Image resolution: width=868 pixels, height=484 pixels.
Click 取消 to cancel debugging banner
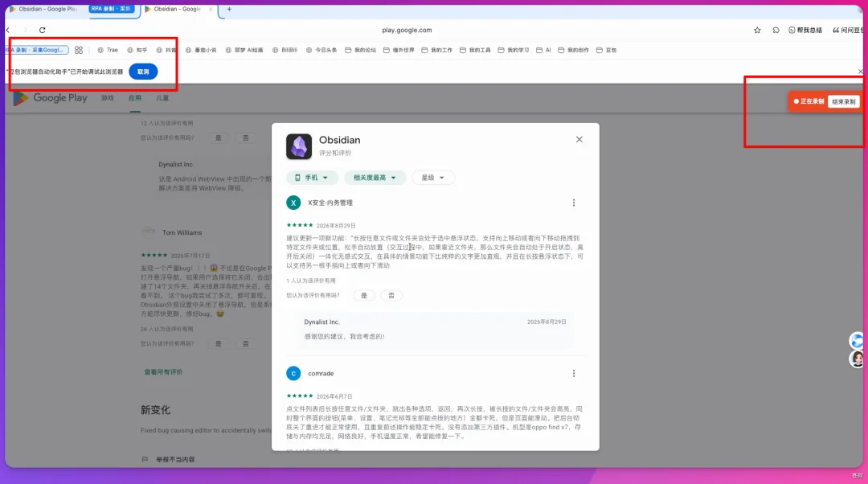pyautogui.click(x=143, y=72)
